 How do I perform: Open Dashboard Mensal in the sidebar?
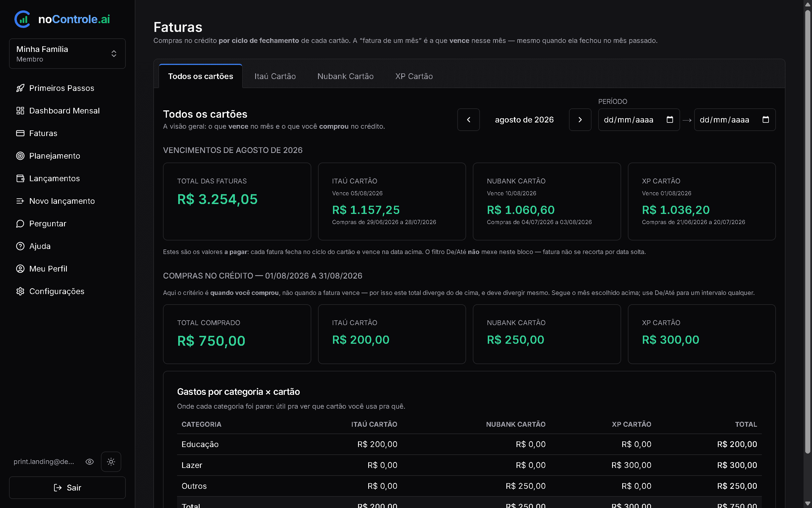(67, 111)
